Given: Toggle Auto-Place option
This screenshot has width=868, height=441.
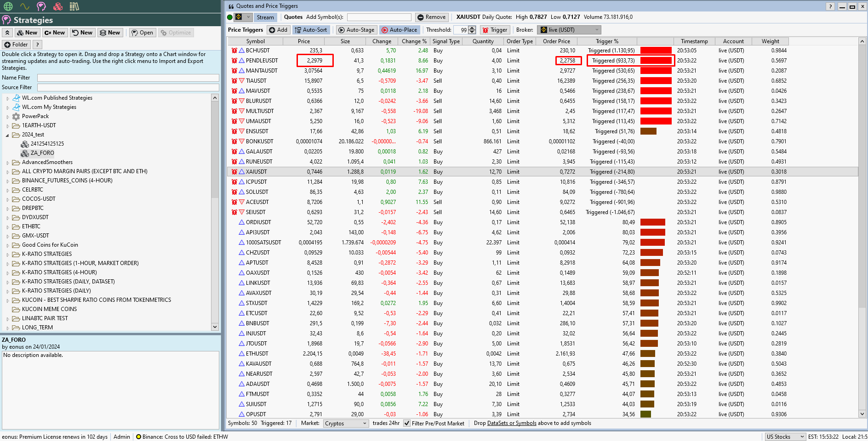Looking at the screenshot, I should [400, 30].
